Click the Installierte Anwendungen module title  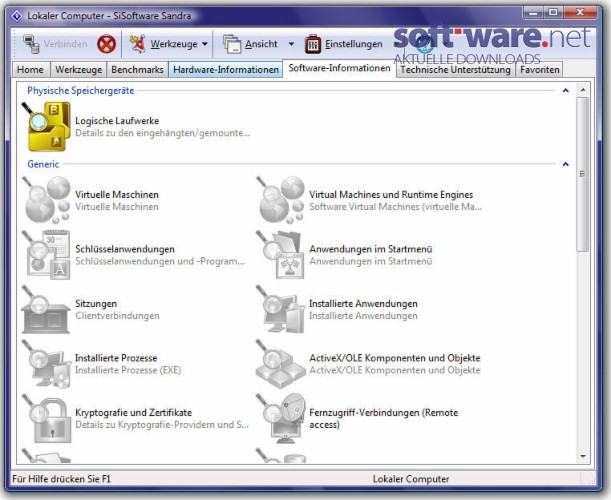364,304
